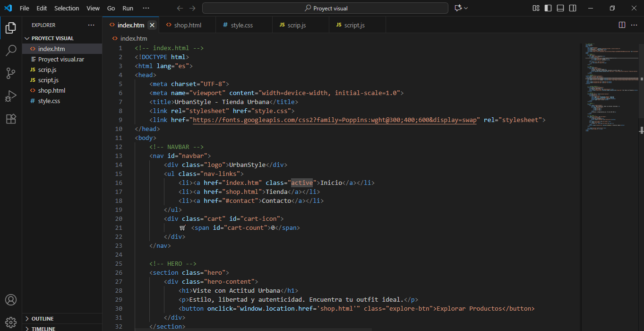Toggle the bottom Panel visibility
This screenshot has height=331, width=644.
(x=560, y=8)
